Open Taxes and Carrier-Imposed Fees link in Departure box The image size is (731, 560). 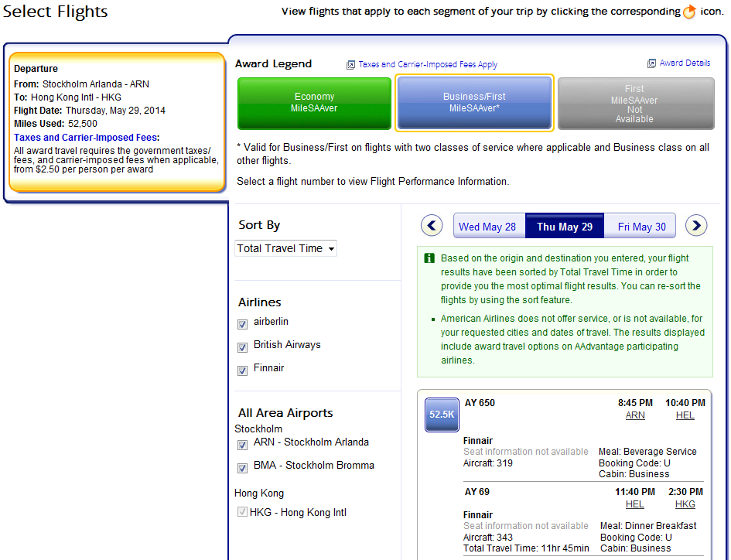[87, 137]
